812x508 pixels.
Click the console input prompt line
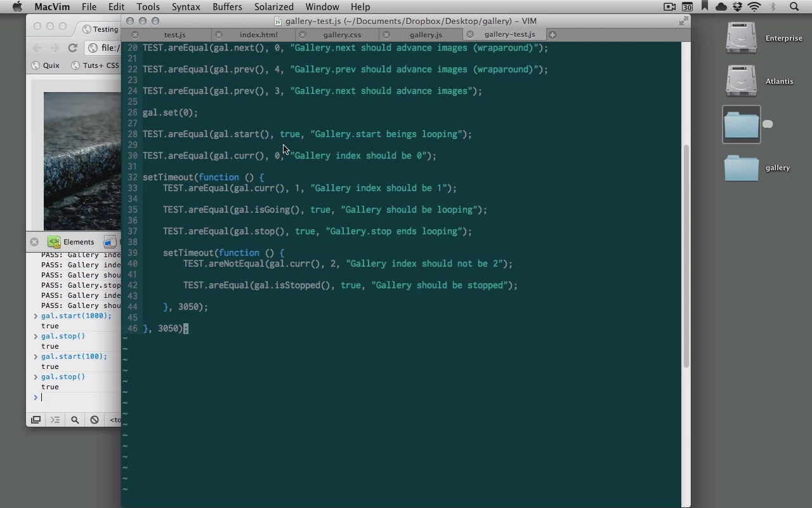76,398
